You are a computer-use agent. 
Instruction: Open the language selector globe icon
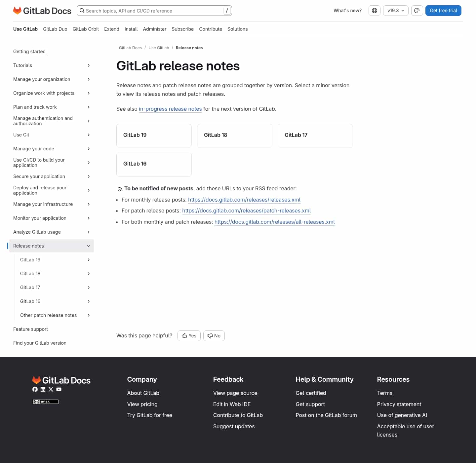[x=375, y=11]
